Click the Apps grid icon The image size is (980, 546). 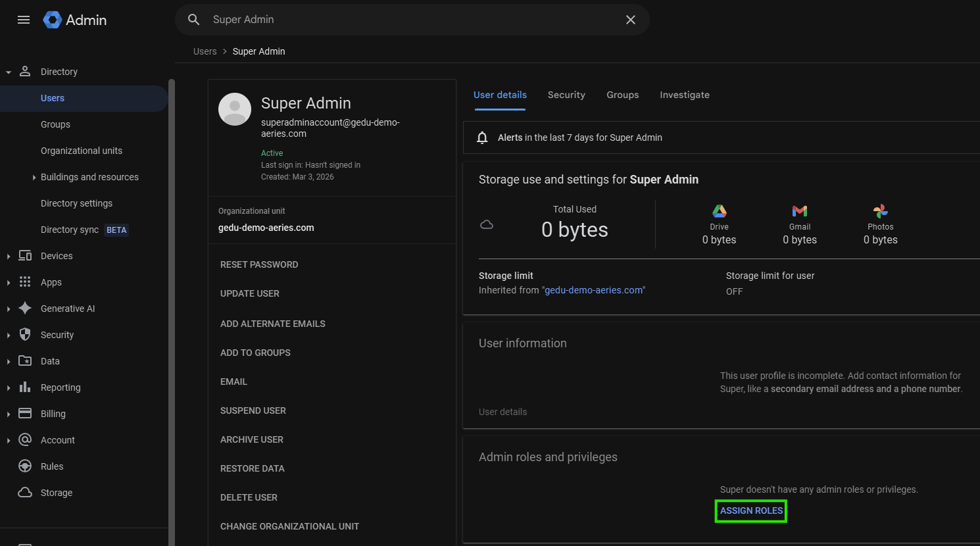coord(25,282)
